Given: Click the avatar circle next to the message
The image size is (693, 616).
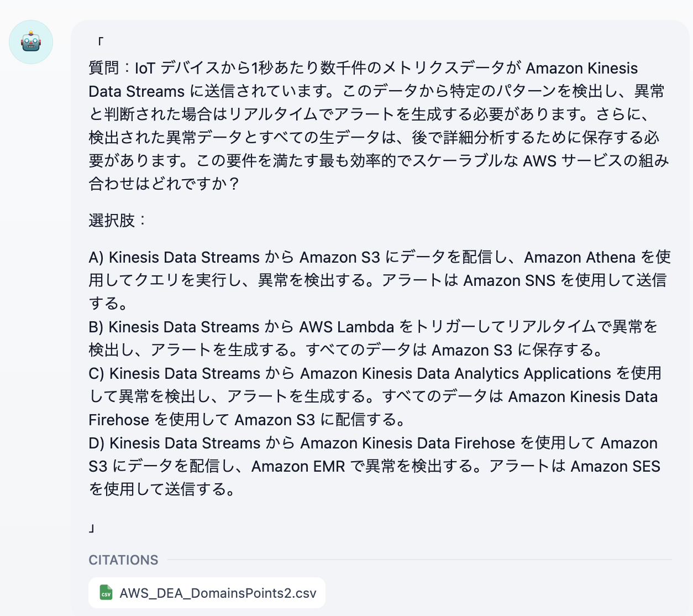Looking at the screenshot, I should (31, 42).
